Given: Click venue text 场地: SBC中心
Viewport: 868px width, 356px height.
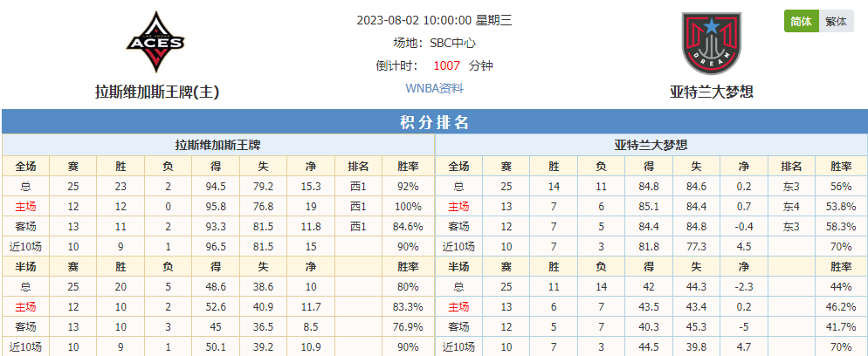Looking at the screenshot, I should point(434,43).
